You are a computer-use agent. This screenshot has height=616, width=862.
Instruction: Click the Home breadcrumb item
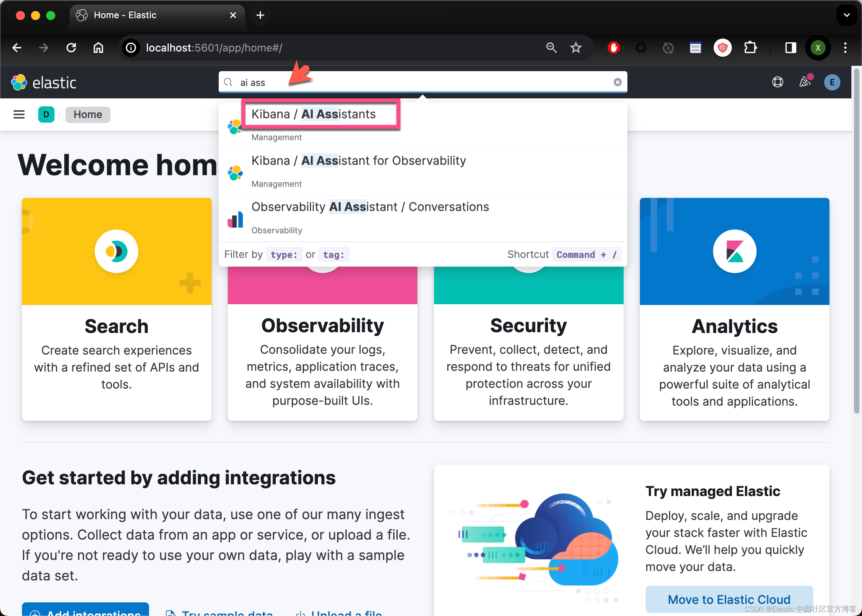pyautogui.click(x=88, y=114)
